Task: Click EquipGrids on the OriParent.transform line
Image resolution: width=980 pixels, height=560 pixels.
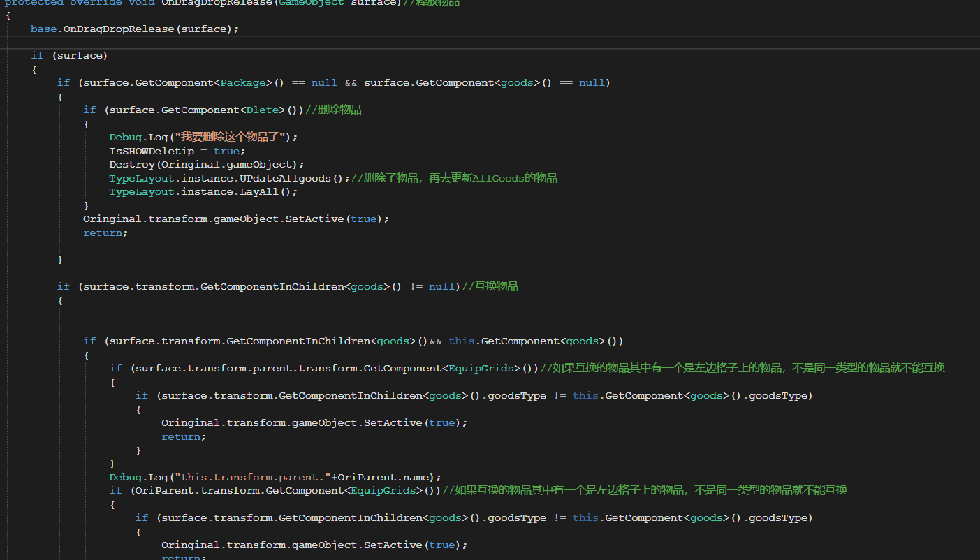Action: coord(383,490)
